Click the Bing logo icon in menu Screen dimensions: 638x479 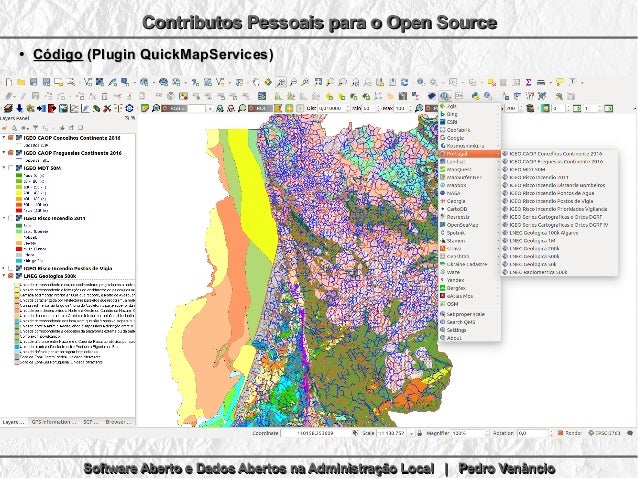(443, 114)
